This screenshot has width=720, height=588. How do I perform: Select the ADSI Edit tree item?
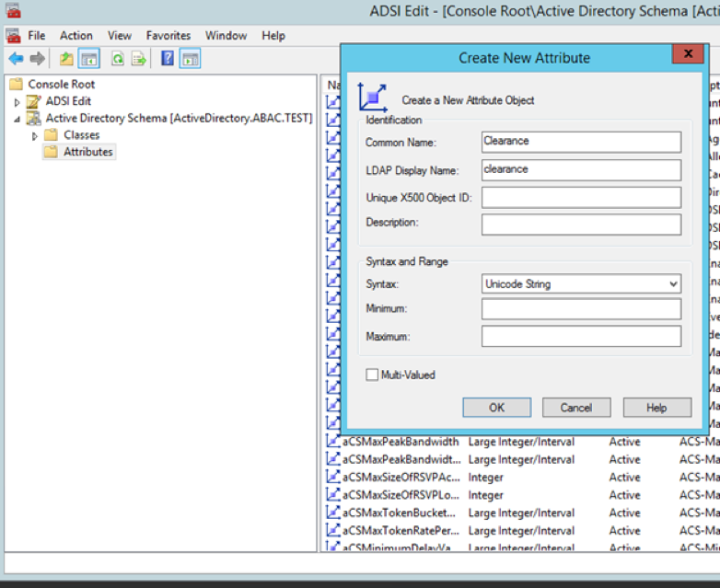68,101
